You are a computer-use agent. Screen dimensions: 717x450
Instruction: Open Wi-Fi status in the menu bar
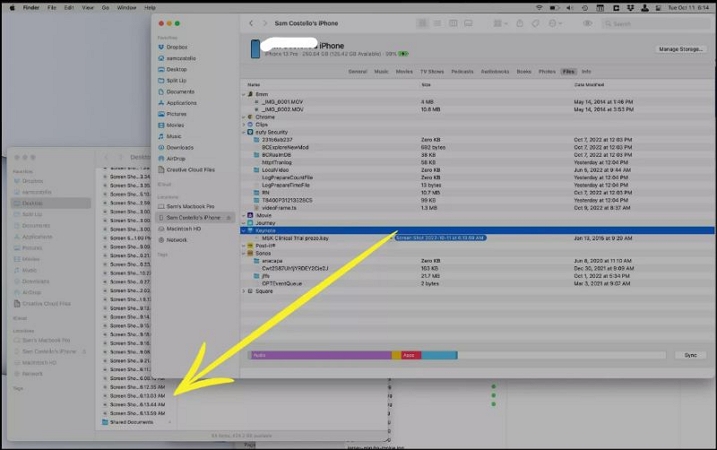539,8
